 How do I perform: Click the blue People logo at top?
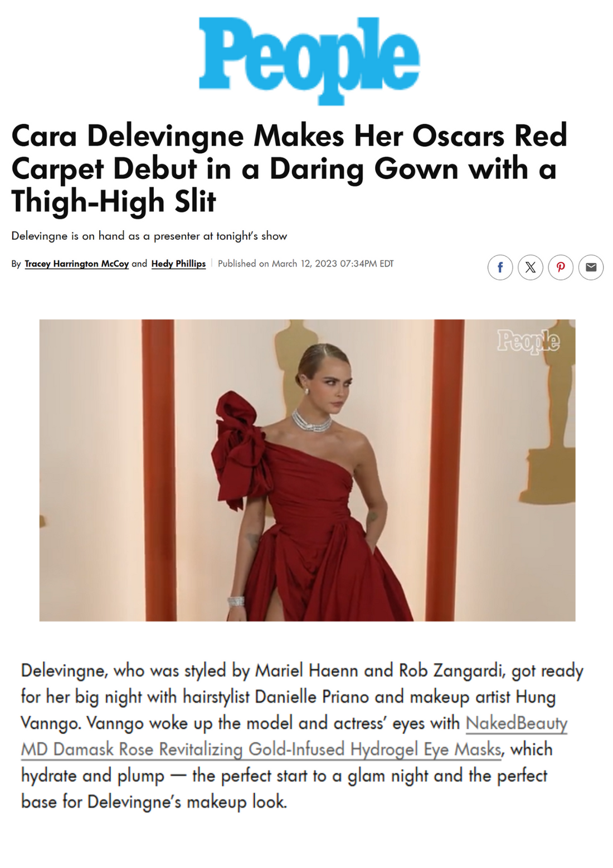309,60
